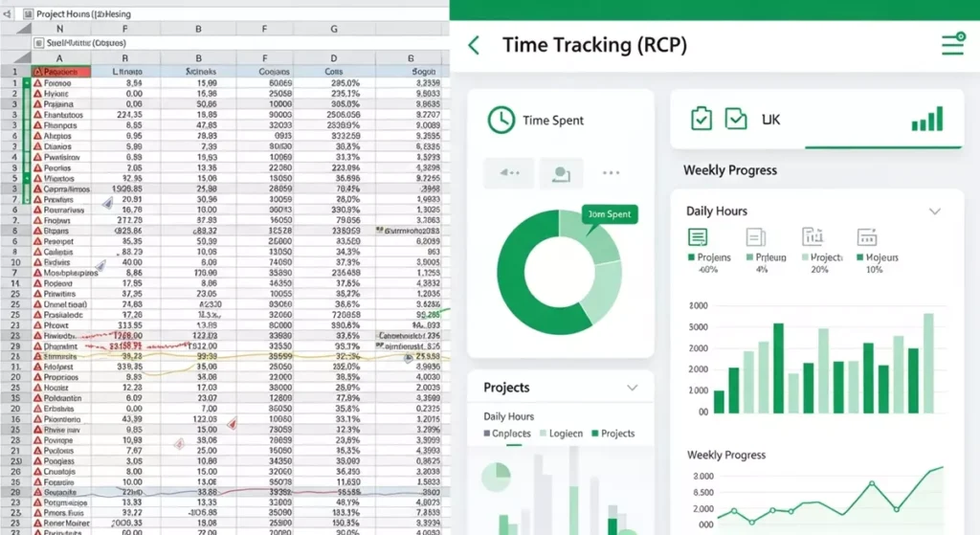The width and height of the screenshot is (980, 535).
Task: Click the warning triangle in red Paqaoen header
Action: point(37,72)
